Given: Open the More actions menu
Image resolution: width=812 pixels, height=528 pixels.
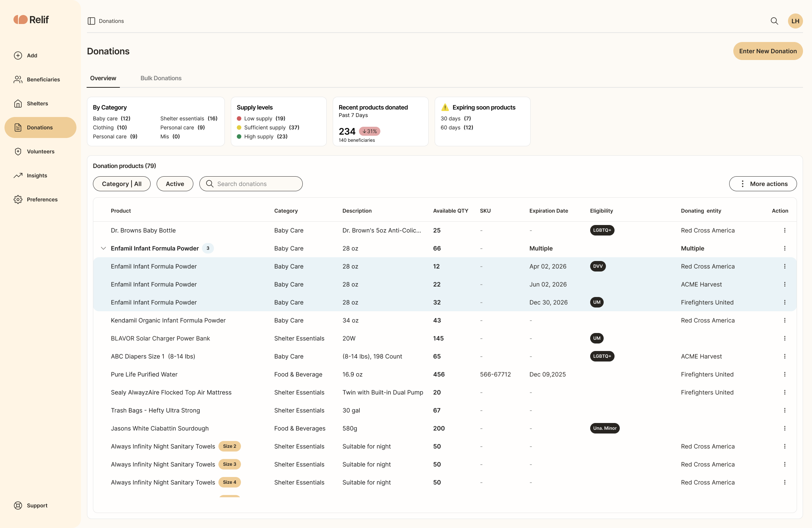Looking at the screenshot, I should point(763,184).
